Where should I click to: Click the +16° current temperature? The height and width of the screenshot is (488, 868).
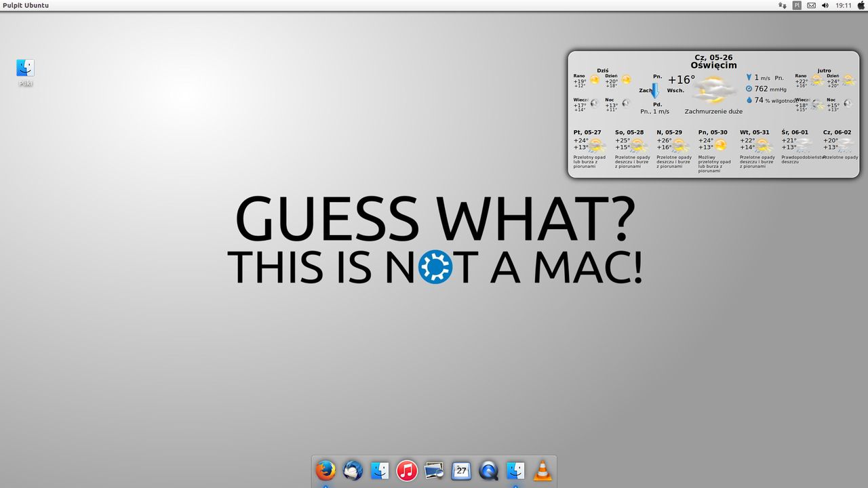point(682,80)
